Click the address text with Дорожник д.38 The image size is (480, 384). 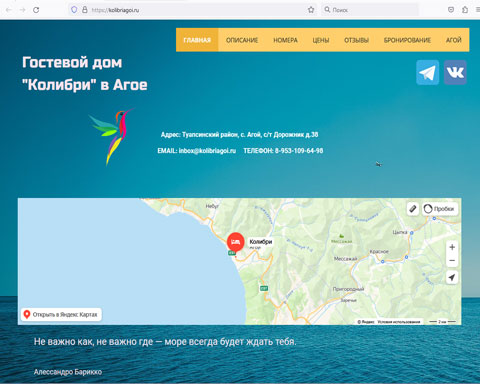pyautogui.click(x=239, y=135)
